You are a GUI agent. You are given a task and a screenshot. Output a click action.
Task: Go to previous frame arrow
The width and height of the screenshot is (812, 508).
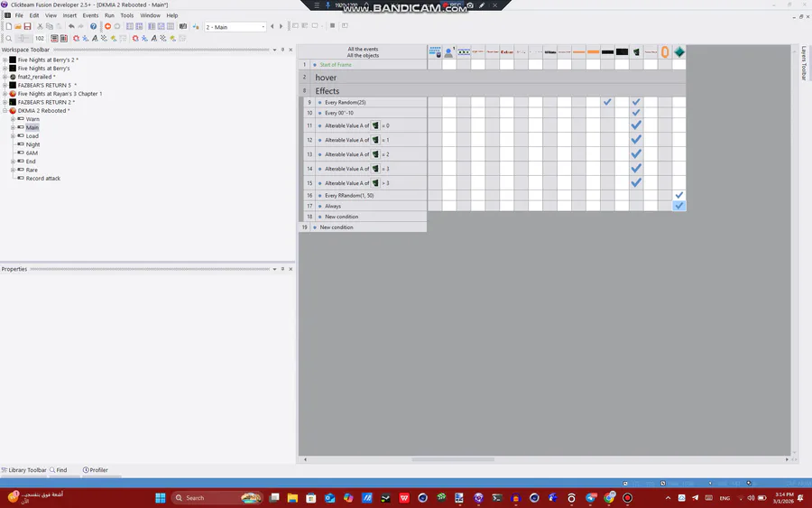272,26
